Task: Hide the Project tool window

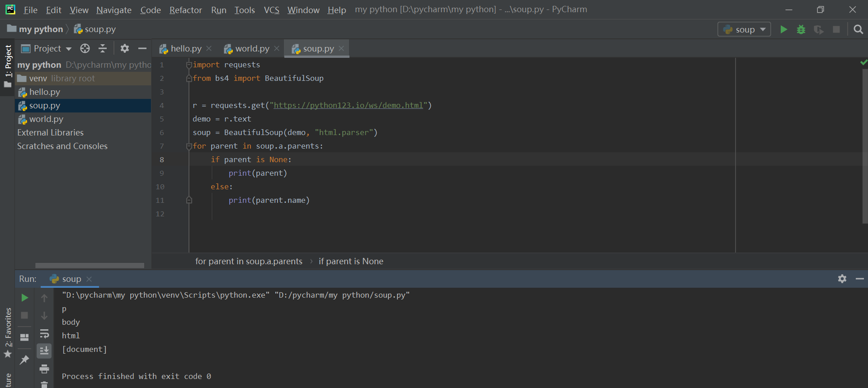Action: click(x=142, y=48)
